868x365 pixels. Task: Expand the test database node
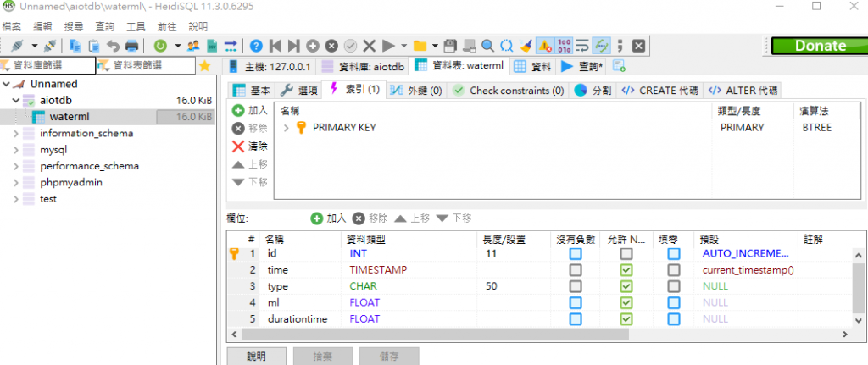(15, 199)
